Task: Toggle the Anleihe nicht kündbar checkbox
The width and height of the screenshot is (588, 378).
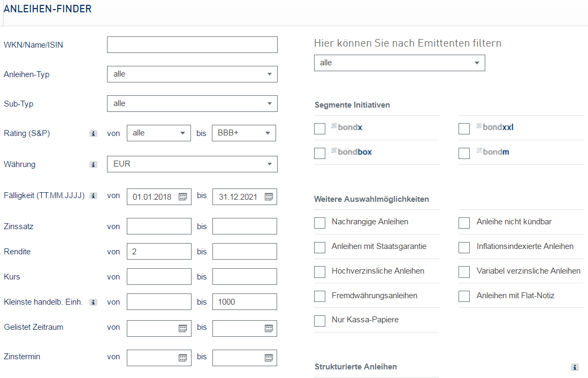Action: click(464, 223)
